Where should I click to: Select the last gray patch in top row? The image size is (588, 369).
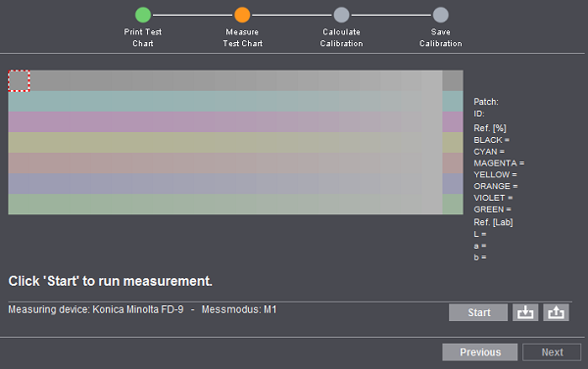coord(453,80)
